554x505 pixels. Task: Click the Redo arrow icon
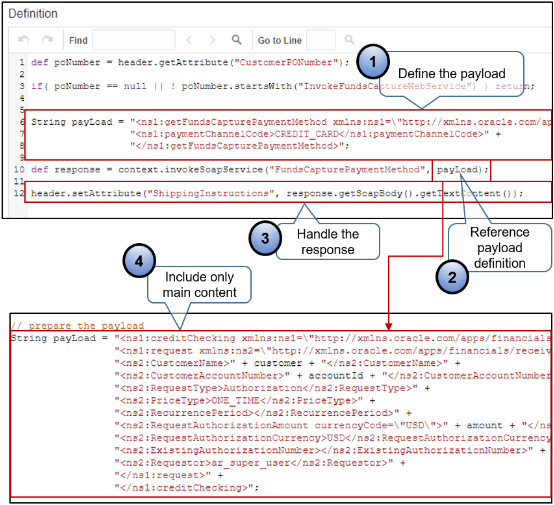[x=47, y=40]
